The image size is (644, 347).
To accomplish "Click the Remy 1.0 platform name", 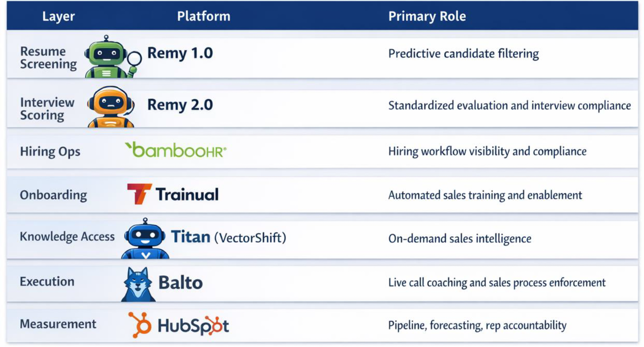I will (180, 53).
